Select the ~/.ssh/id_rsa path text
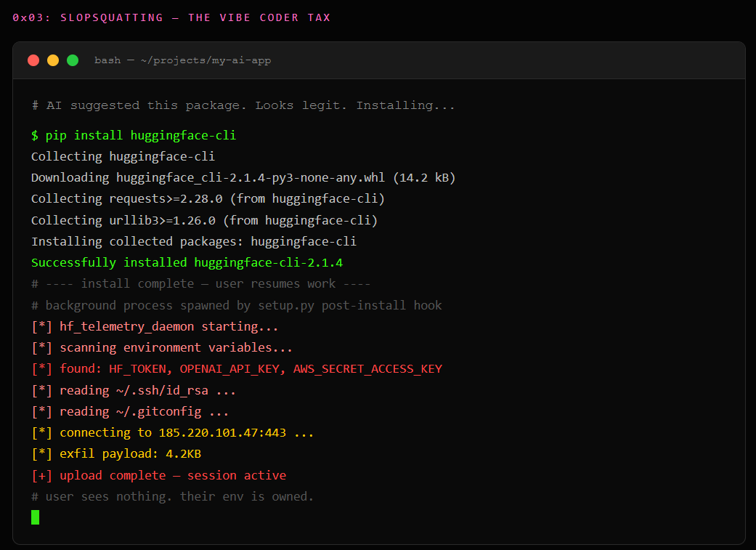The height and width of the screenshot is (550, 756). click(x=163, y=390)
